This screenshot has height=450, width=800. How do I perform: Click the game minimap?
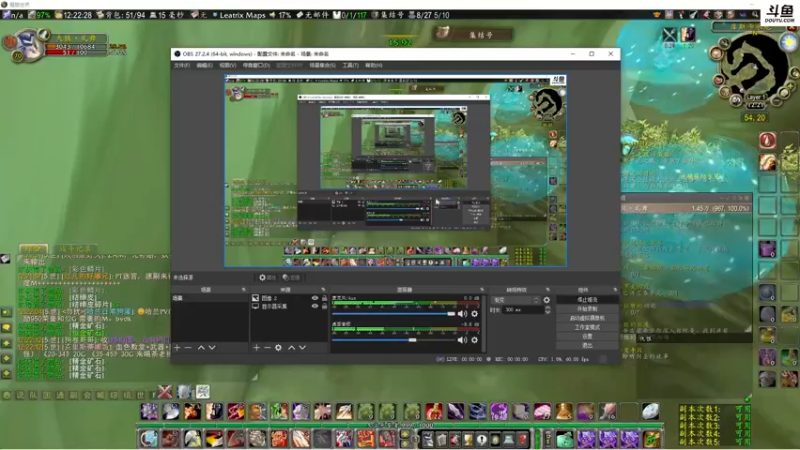pos(755,67)
